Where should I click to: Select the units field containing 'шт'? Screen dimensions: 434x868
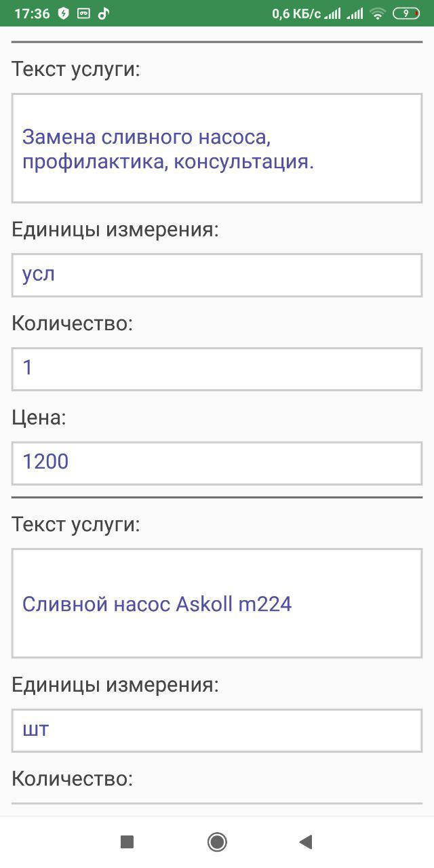[x=217, y=730]
